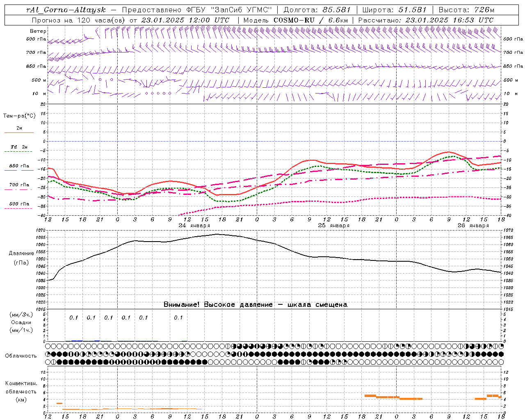Click the model name "COSMO-RU / 6.6км"

click(x=310, y=20)
